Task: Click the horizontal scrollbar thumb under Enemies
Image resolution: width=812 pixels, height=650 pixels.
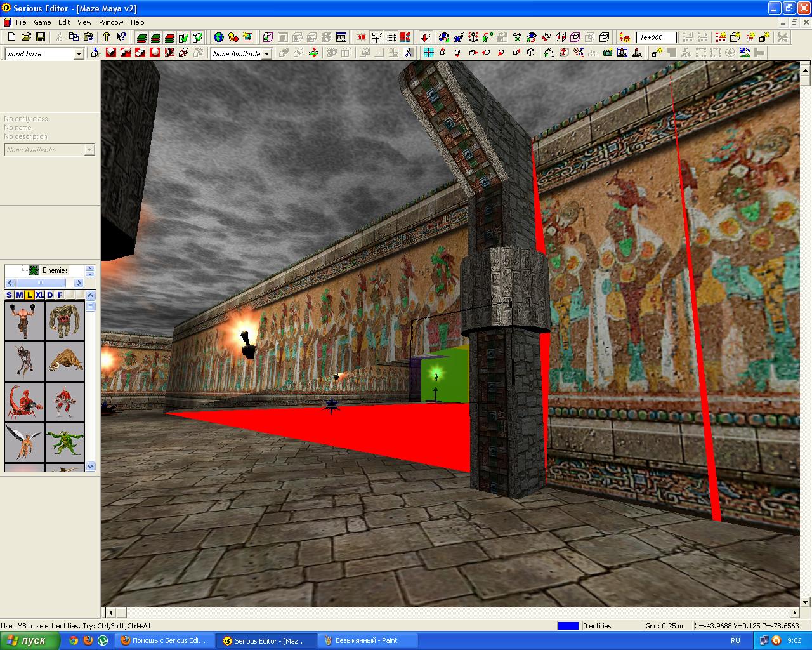Action: (41, 283)
